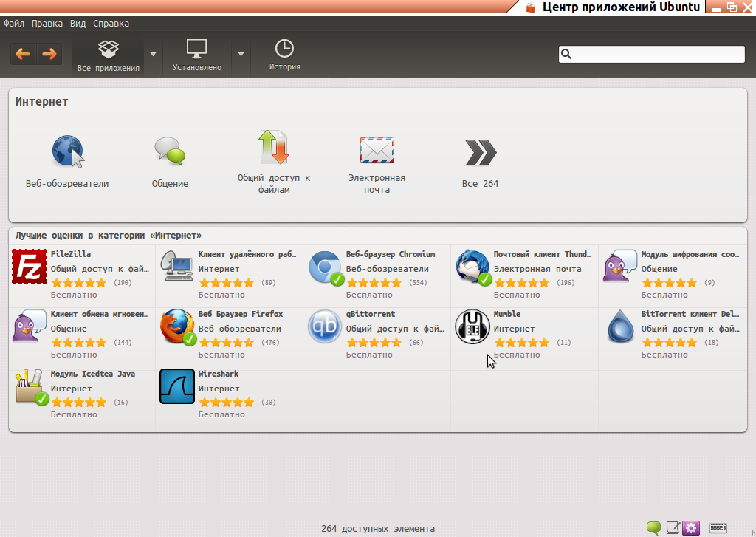Select the Icedtea Java module icon

(32, 387)
